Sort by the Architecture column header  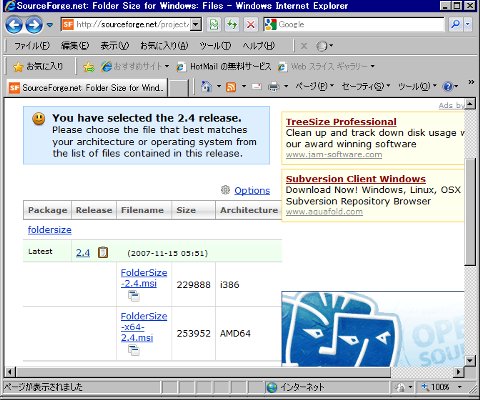(x=249, y=210)
